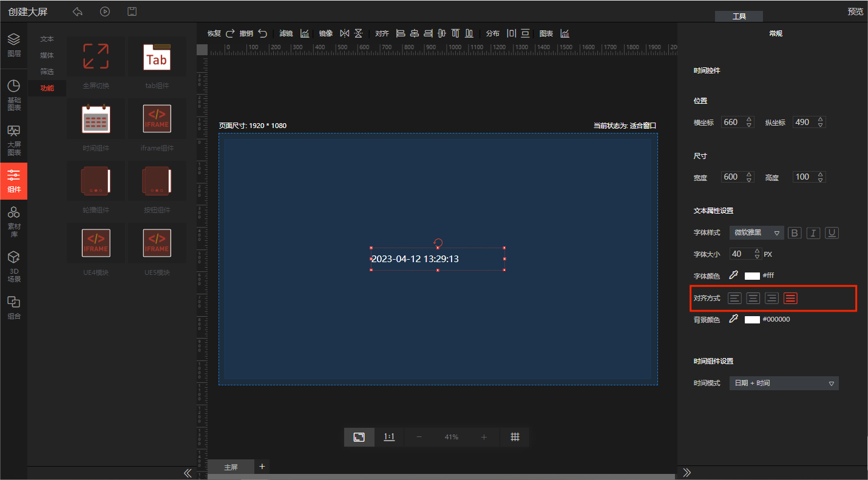Screen dimensions: 868x480
Task: Open the 组合 group section
Action: click(x=14, y=308)
